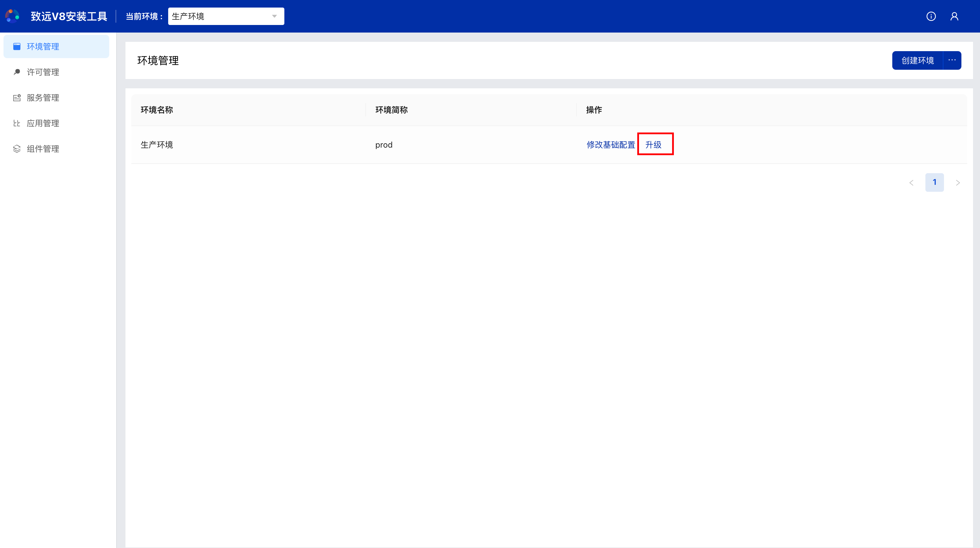Select 环境管理 in the sidebar menu

pos(56,46)
